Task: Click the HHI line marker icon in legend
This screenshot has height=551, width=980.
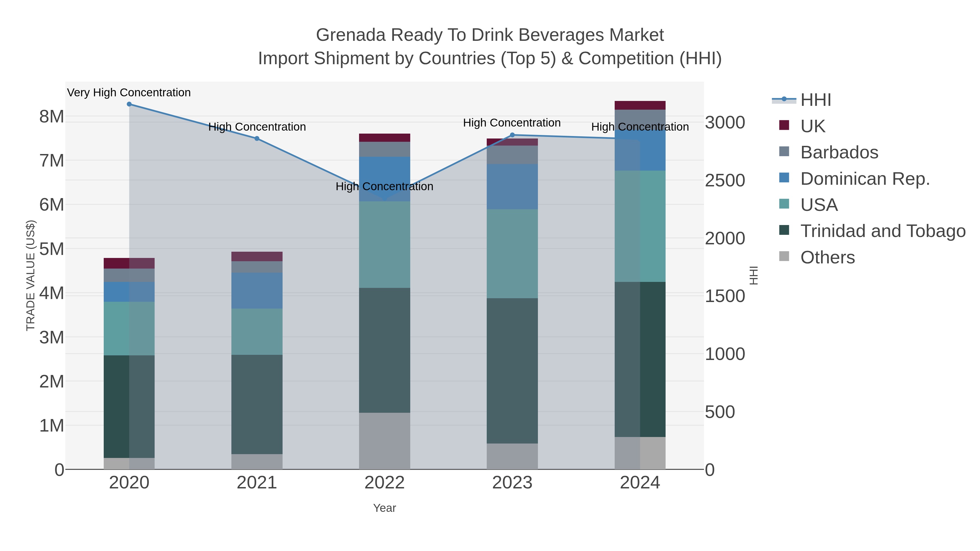Action: tap(784, 99)
